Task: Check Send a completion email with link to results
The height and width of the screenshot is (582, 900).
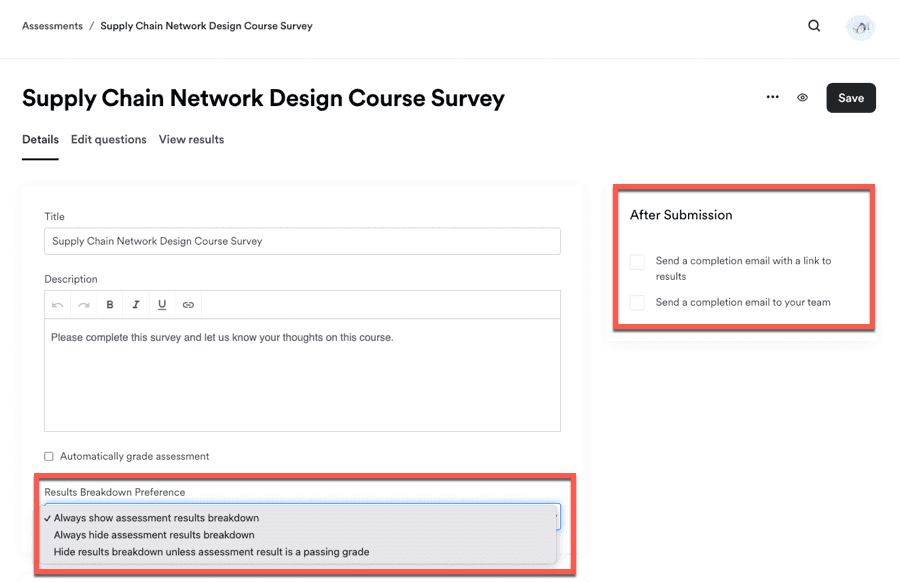Action: pyautogui.click(x=637, y=262)
